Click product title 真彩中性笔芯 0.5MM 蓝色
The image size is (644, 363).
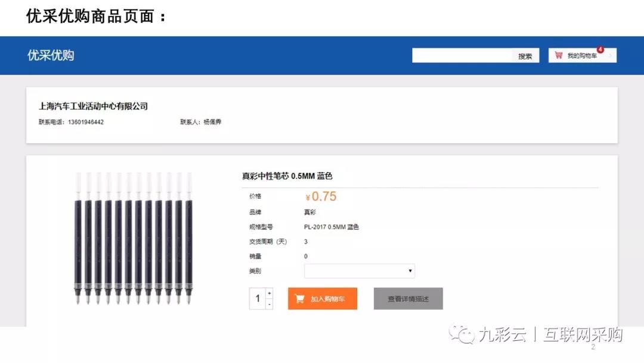287,176
